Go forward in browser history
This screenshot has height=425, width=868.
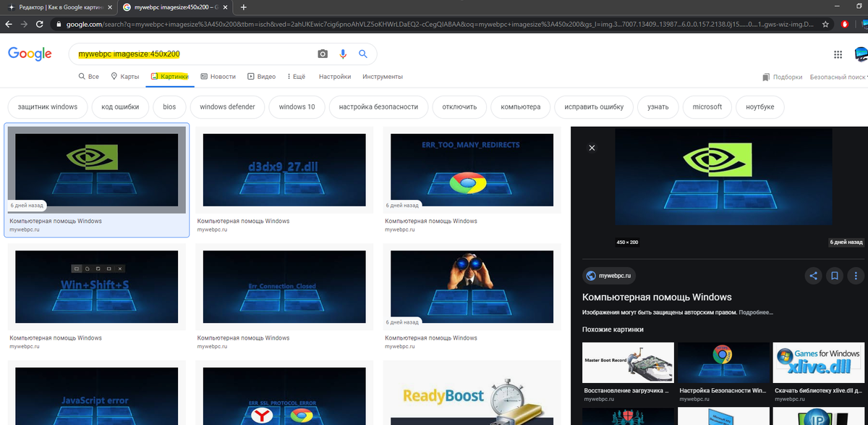tap(25, 24)
